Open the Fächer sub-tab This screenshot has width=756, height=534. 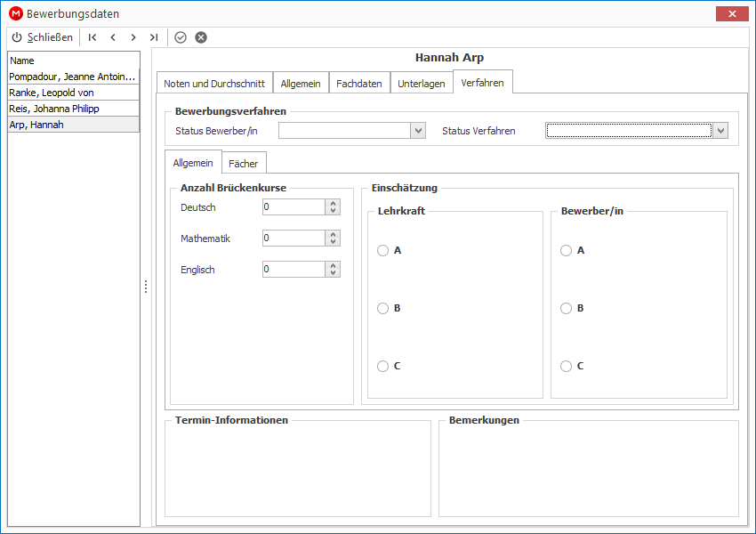(244, 164)
